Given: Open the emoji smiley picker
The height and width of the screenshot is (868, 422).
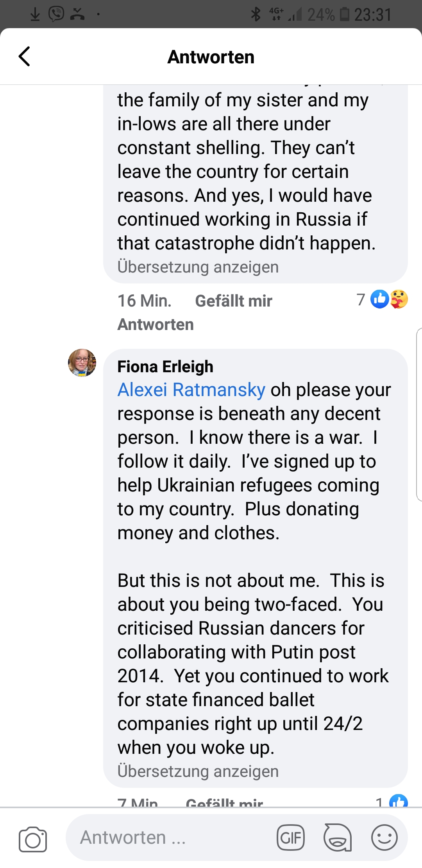Looking at the screenshot, I should pos(384,838).
